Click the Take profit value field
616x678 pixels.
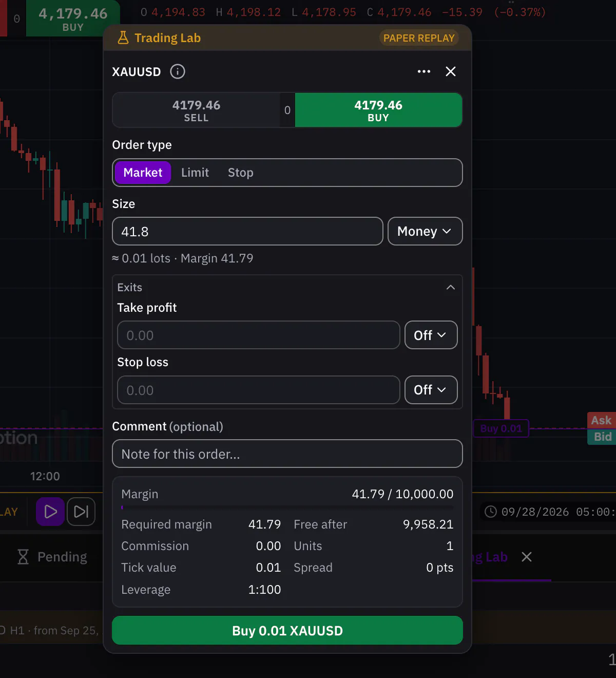259,335
